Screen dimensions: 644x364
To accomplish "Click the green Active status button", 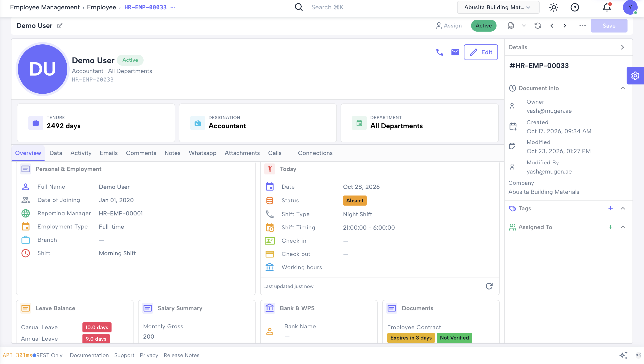I will tap(483, 26).
